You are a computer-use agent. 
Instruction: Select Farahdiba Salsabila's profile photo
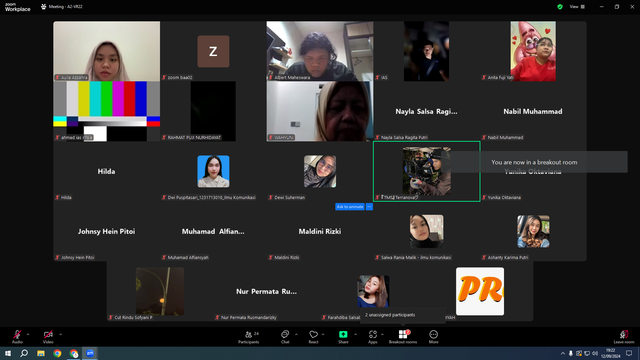(373, 291)
